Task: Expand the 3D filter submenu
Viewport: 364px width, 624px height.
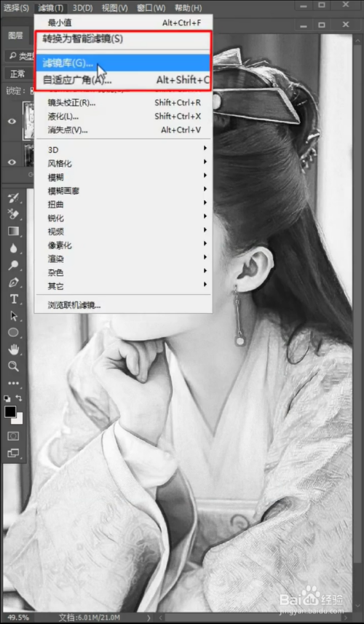Action: (x=123, y=150)
